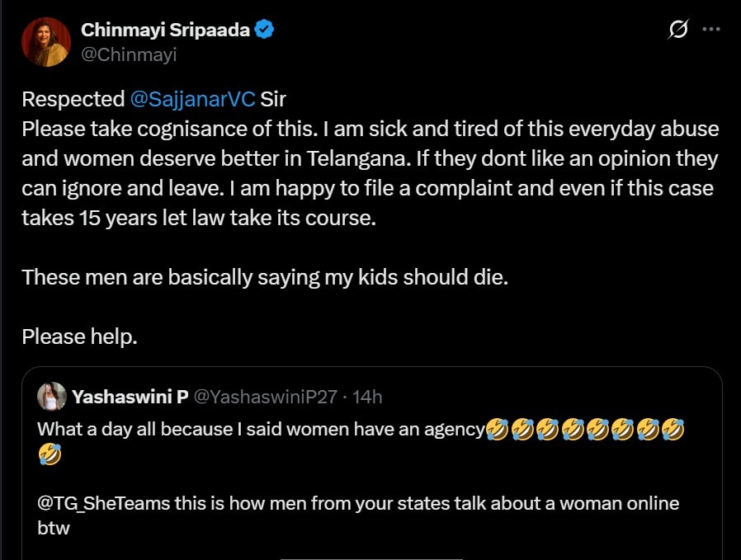
Task: Click the 'Please help.' line
Action: pos(79,336)
